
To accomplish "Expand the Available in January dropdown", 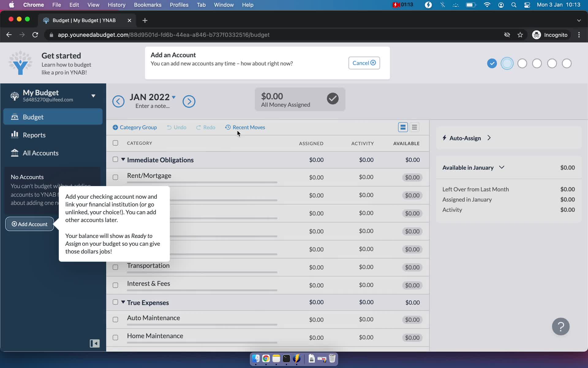I will [502, 167].
